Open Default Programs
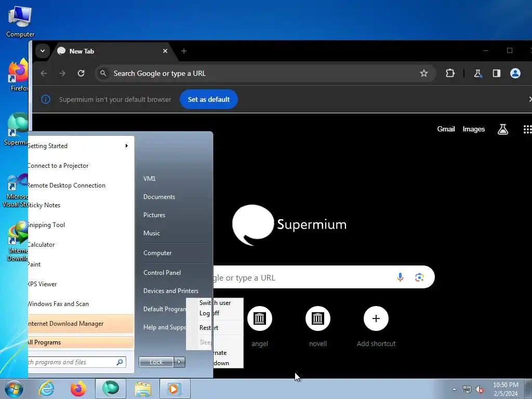Viewport: 532px width, 399px height. click(164, 309)
